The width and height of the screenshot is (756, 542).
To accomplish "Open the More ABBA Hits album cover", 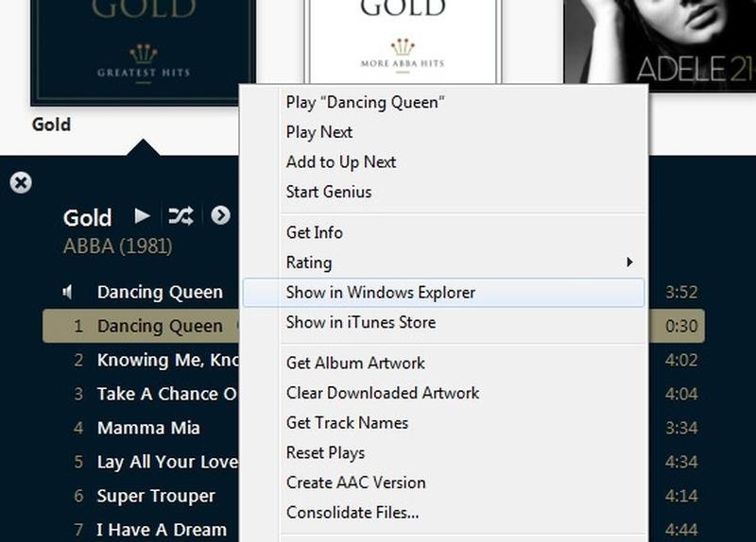I will pos(403,42).
